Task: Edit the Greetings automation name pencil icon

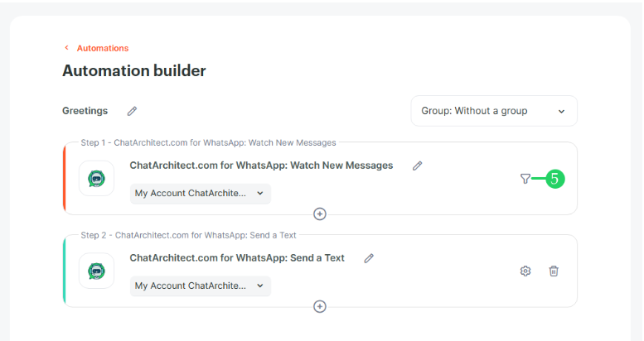Action: [132, 111]
